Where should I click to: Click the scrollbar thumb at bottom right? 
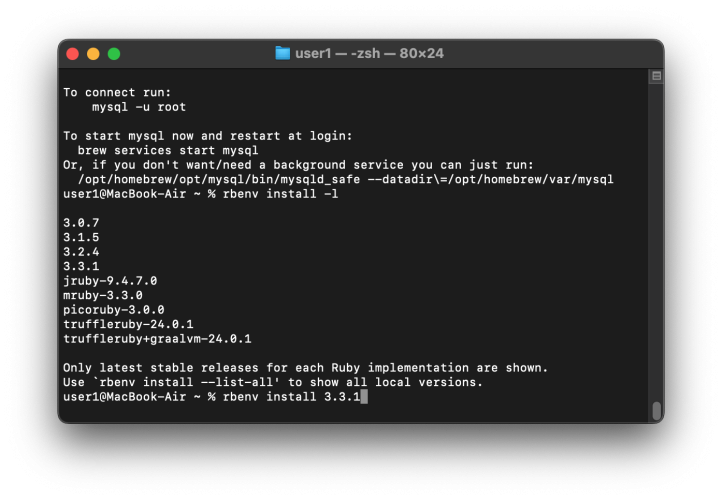[656, 410]
